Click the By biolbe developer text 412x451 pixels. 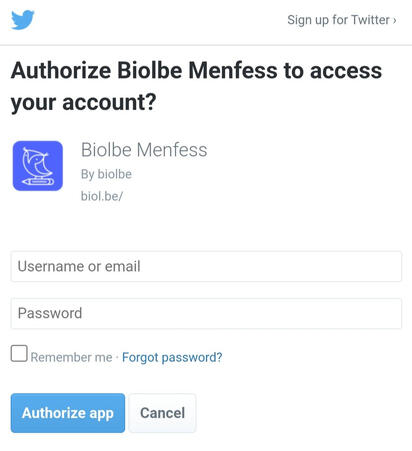pos(106,174)
